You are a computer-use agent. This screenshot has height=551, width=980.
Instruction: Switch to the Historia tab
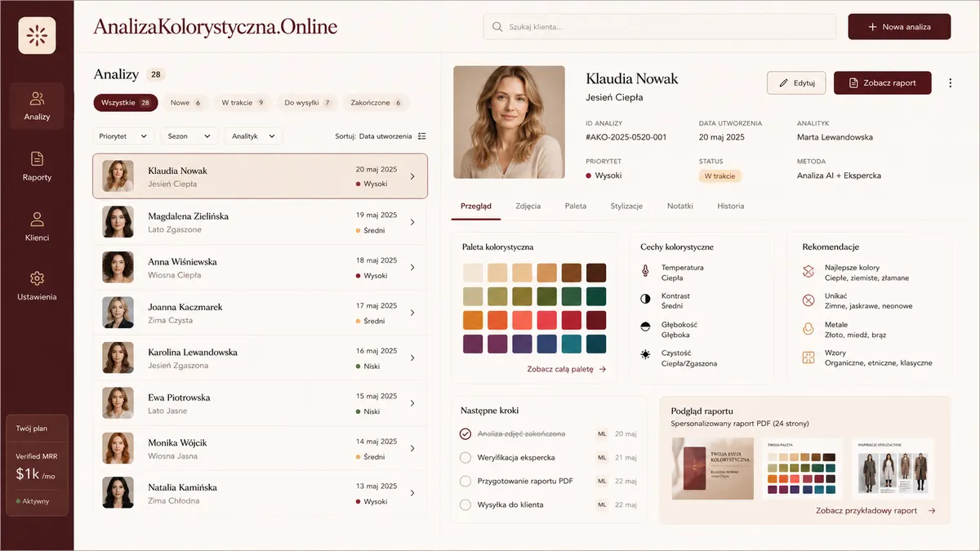pyautogui.click(x=731, y=206)
